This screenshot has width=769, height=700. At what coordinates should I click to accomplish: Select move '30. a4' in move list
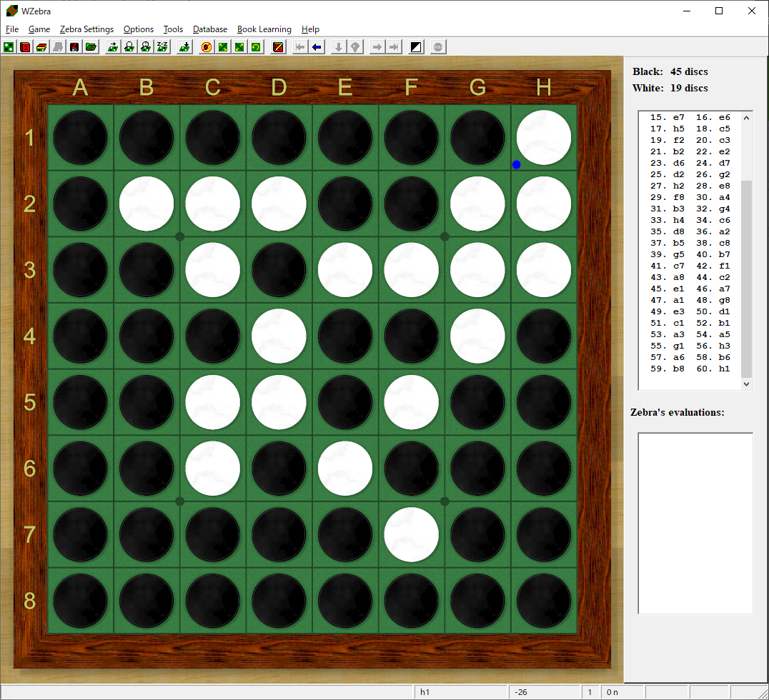tap(713, 197)
